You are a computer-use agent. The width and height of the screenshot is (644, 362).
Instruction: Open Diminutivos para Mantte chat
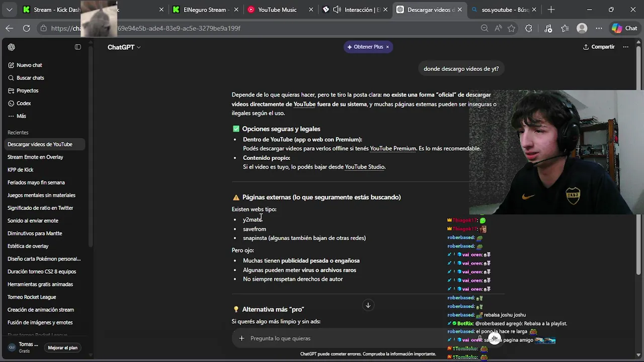point(43,233)
